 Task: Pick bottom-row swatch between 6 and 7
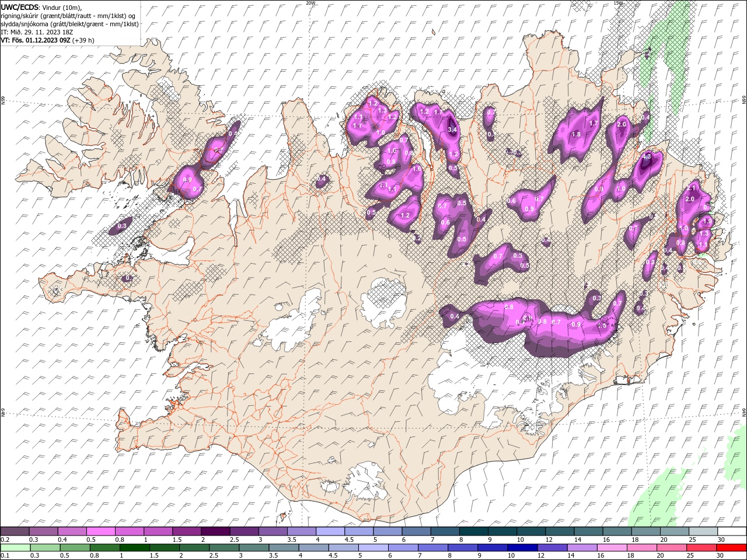click(x=403, y=547)
